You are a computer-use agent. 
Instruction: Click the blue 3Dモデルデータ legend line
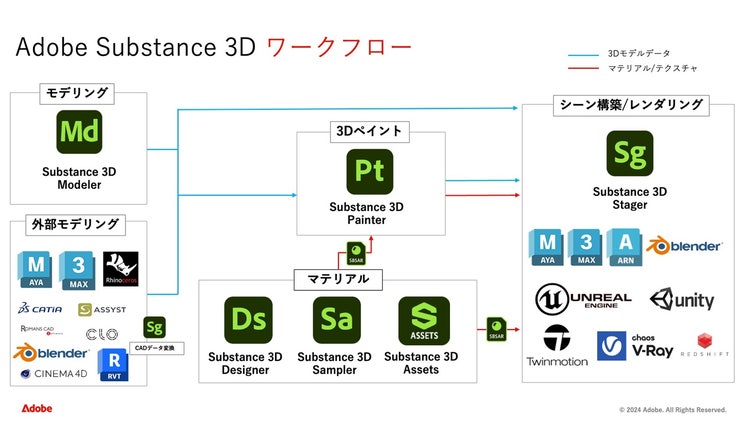(x=583, y=55)
